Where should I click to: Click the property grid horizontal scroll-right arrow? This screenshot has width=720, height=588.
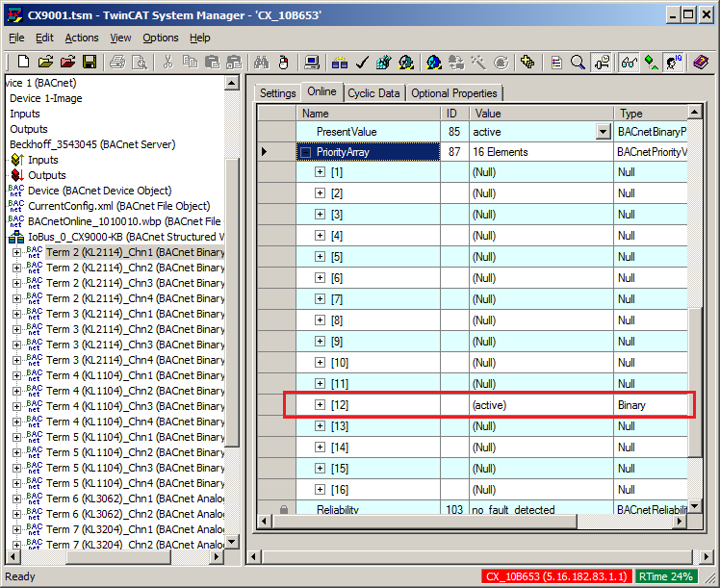(680, 521)
